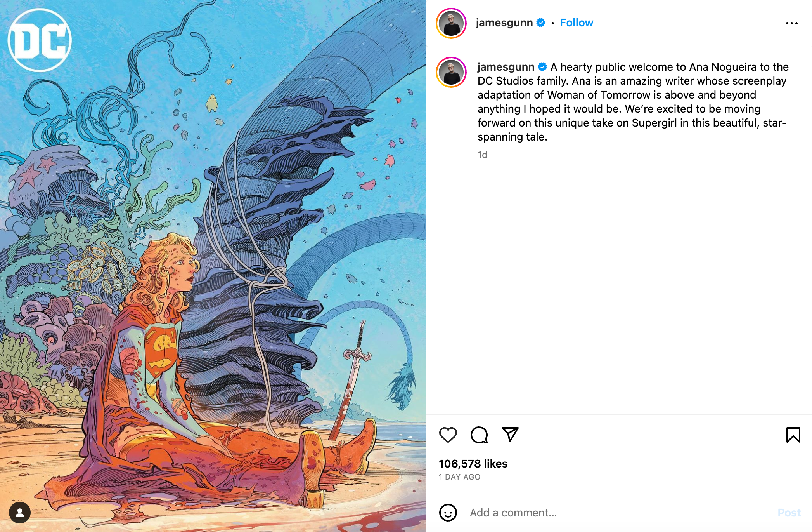
Task: Open jamesgunn username in the post header
Action: pos(504,23)
